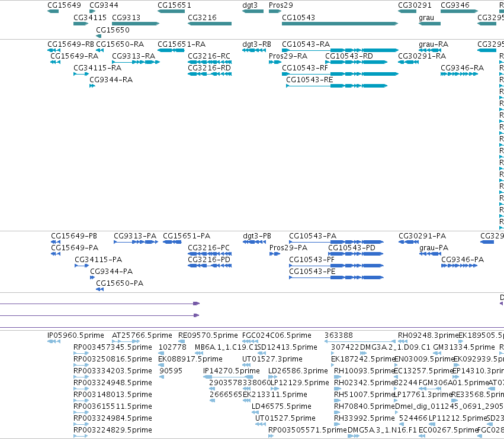The width and height of the screenshot is (504, 439).
Task: Click EST RE09570.5prime label
Action: pos(208,335)
